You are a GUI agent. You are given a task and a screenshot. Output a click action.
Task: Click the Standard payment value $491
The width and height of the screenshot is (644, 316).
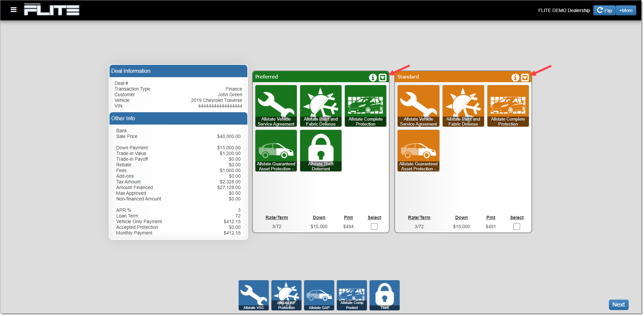[x=491, y=226]
